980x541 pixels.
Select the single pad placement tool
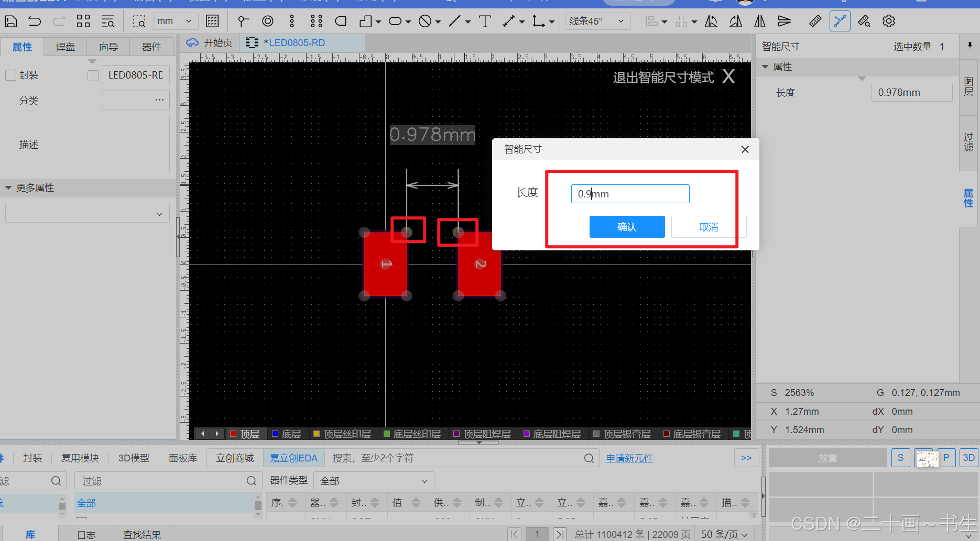pos(243,21)
